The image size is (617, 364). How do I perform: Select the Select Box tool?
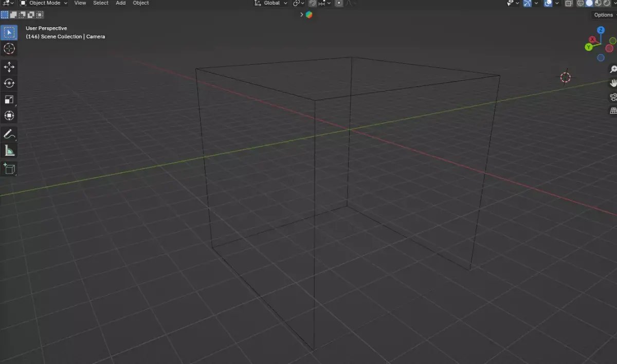[9, 32]
